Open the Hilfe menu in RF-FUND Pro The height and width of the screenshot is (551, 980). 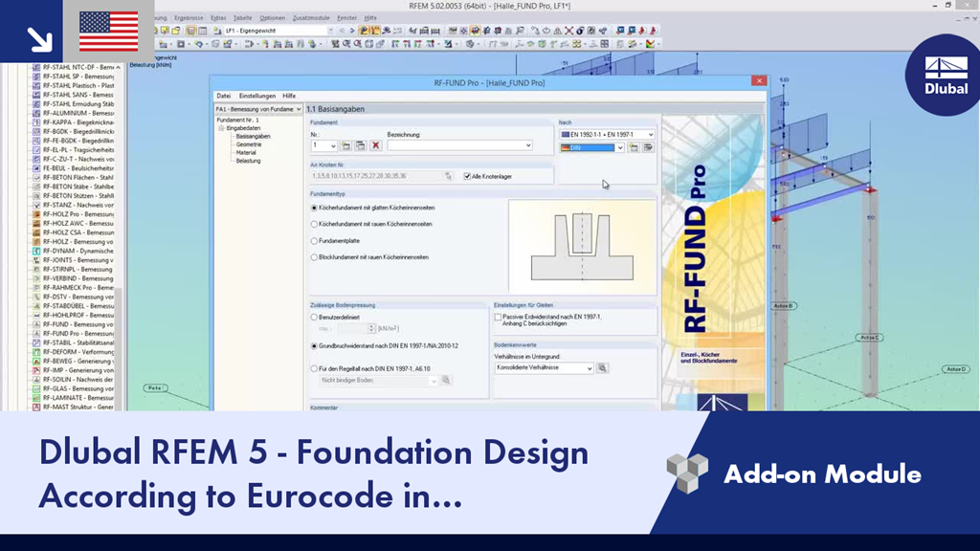[289, 97]
